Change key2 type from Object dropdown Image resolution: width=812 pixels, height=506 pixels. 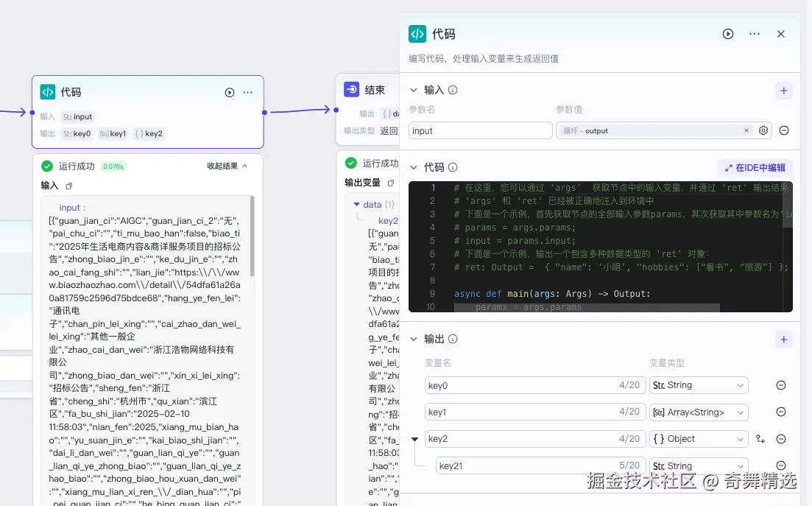[x=699, y=439]
